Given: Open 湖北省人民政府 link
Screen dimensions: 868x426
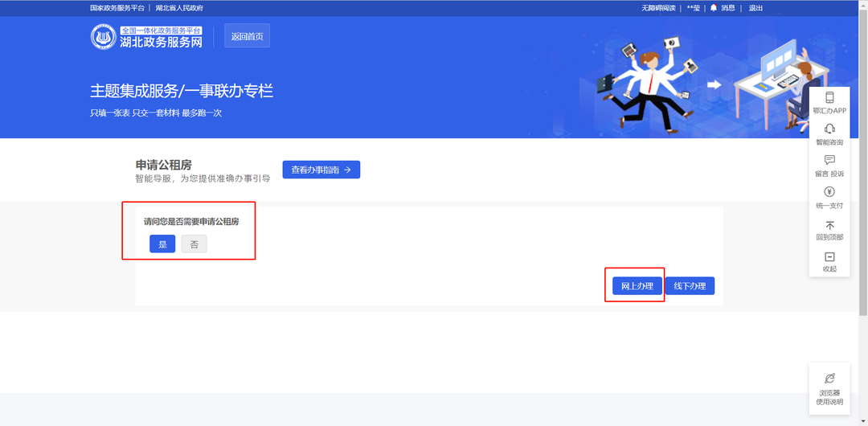Looking at the screenshot, I should point(179,8).
